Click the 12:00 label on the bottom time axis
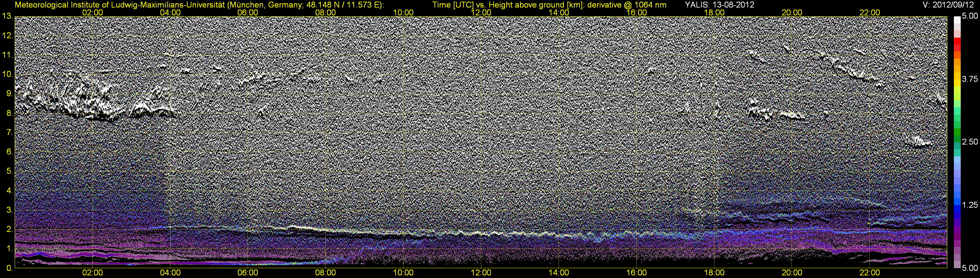 [481, 273]
